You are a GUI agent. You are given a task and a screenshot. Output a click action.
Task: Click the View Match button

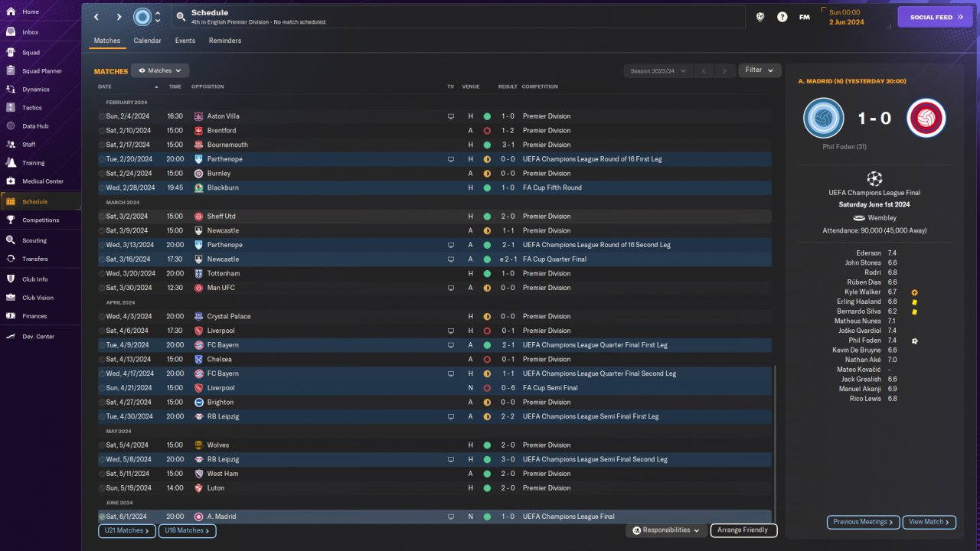tap(929, 522)
